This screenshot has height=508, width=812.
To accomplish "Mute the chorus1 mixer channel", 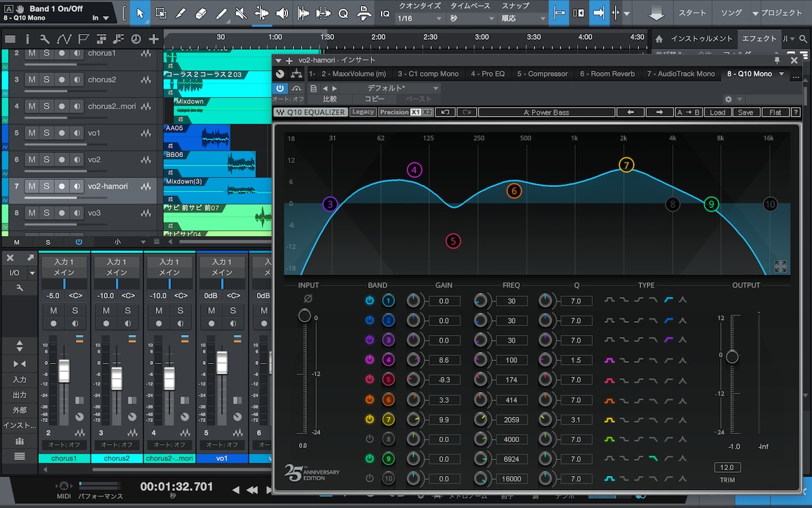I will 53,310.
